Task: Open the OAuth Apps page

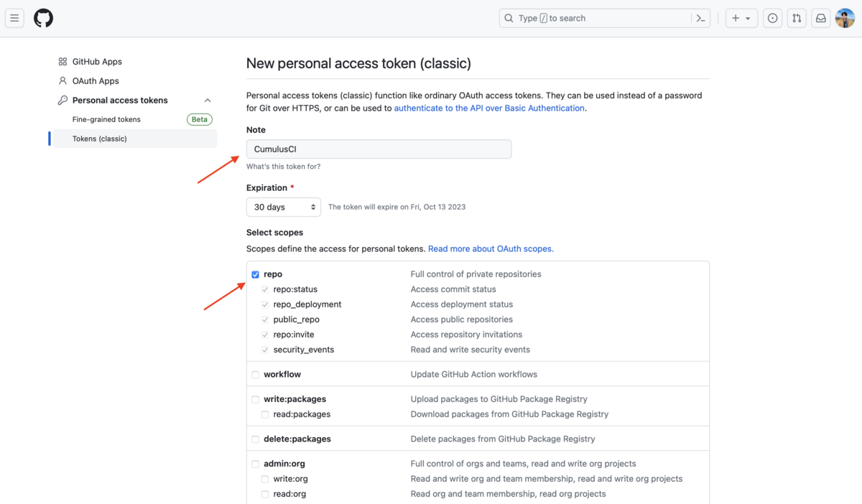Action: click(96, 81)
